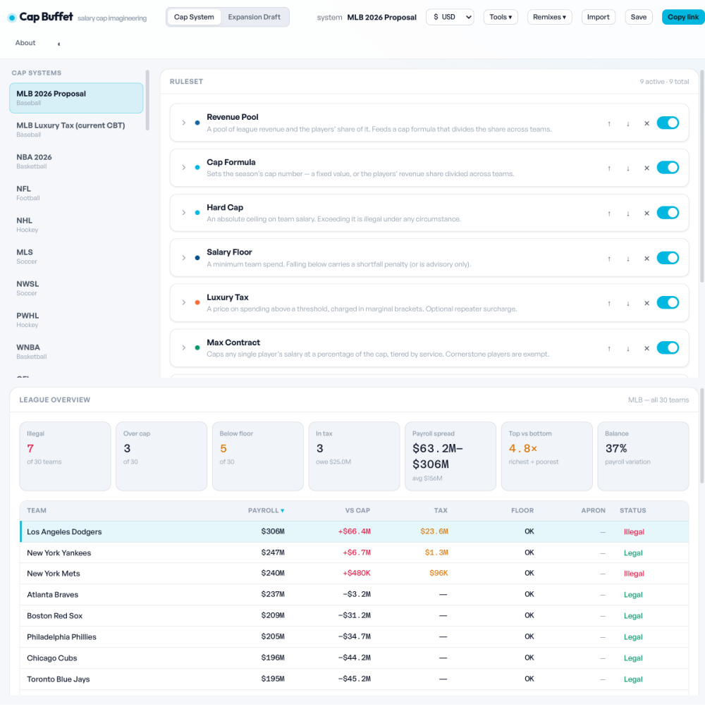
Task: Select the WNBA cap system
Action: coord(76,352)
